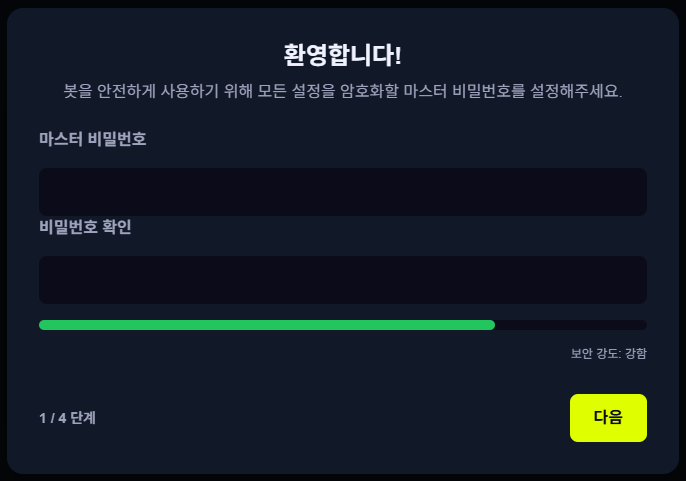Screen dimensions: 686x481
Task: Click the unfilled dark end of strength bar
Action: (571, 325)
